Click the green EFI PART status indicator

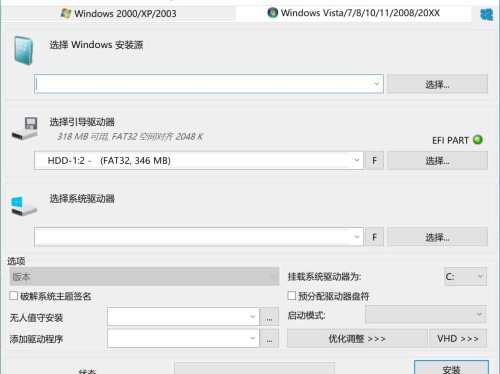[x=478, y=140]
